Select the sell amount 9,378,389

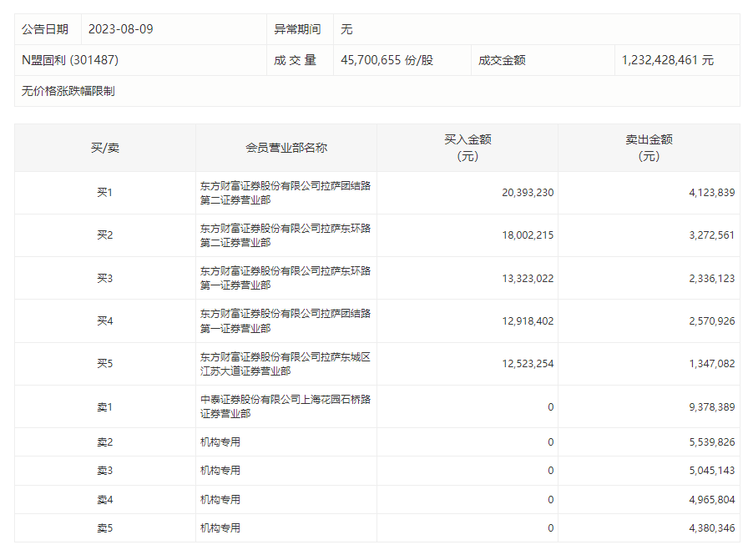[712, 406]
